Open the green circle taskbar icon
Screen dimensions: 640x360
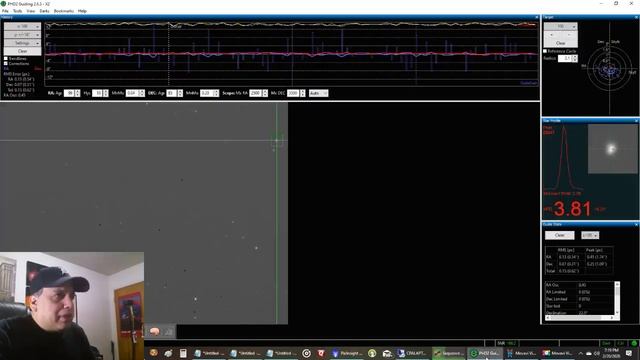pos(371,353)
